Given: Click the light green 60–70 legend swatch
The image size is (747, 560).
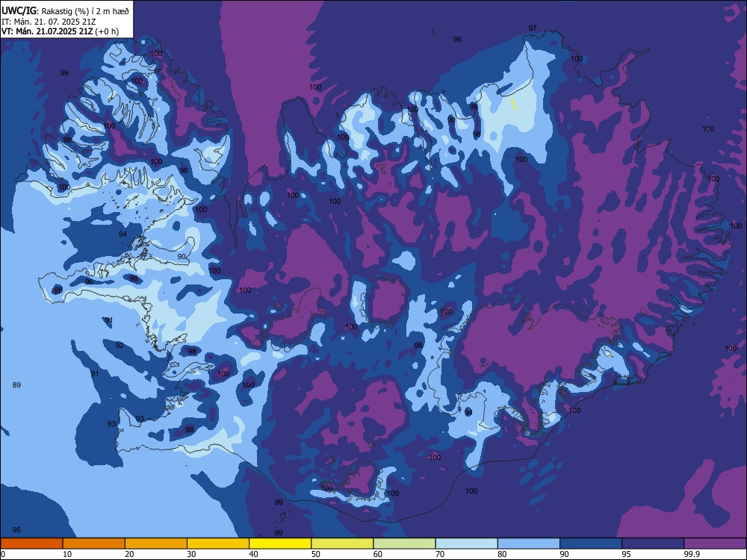Looking at the screenshot, I should tap(404, 544).
